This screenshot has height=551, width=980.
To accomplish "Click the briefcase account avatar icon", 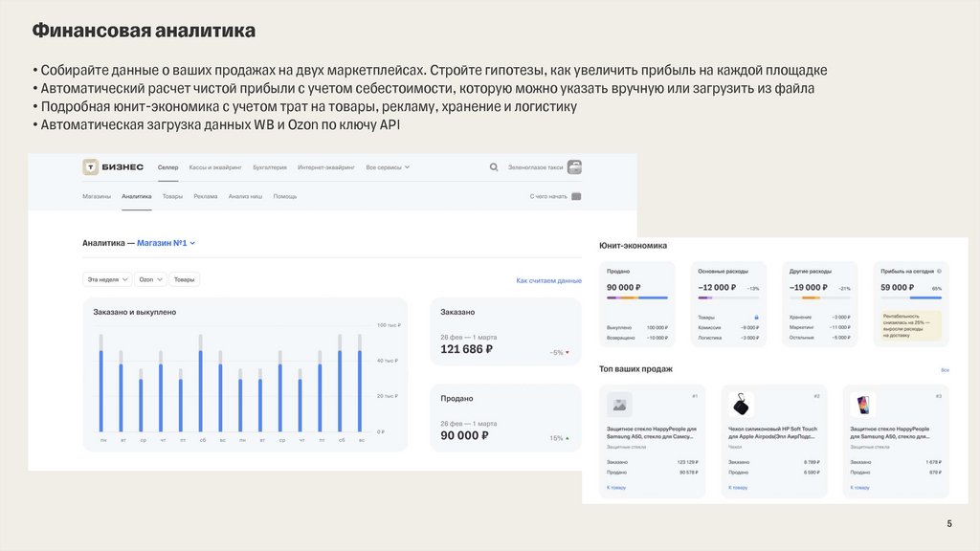I will [x=574, y=166].
